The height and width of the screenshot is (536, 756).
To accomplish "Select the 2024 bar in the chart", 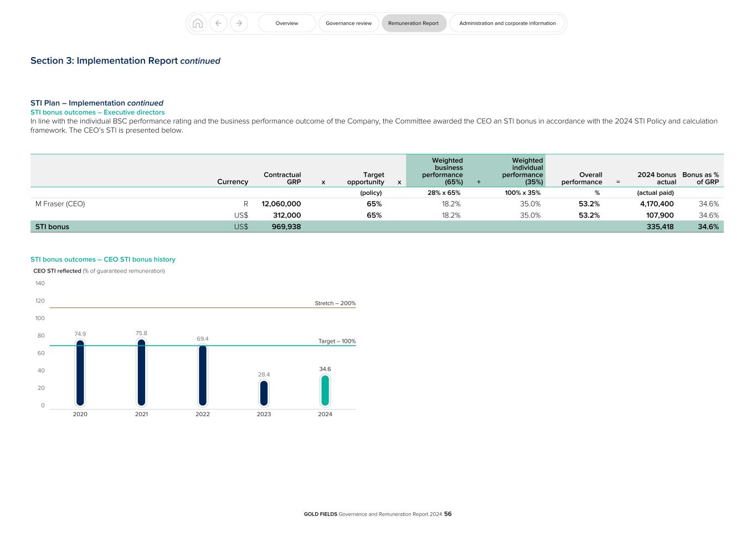I will pyautogui.click(x=325, y=390).
